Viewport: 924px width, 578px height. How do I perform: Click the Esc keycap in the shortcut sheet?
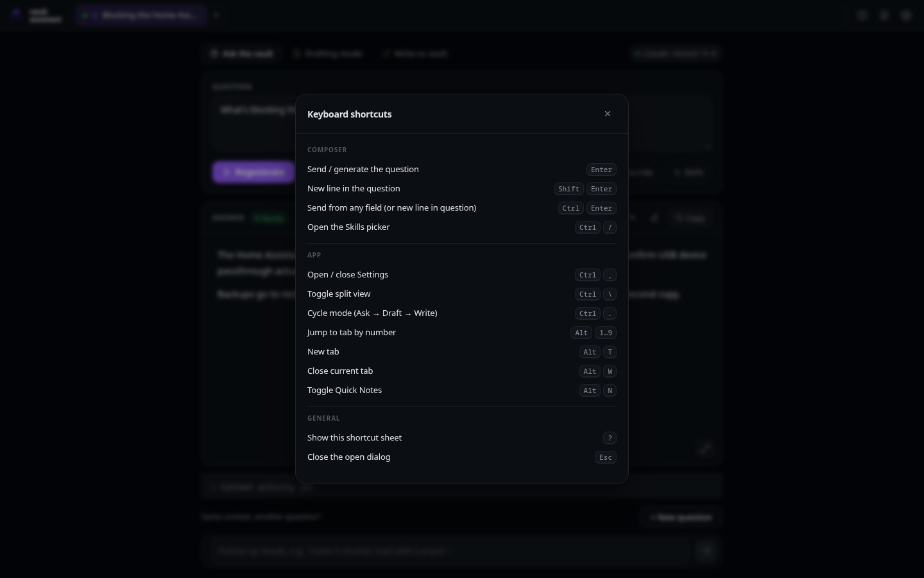(606, 457)
